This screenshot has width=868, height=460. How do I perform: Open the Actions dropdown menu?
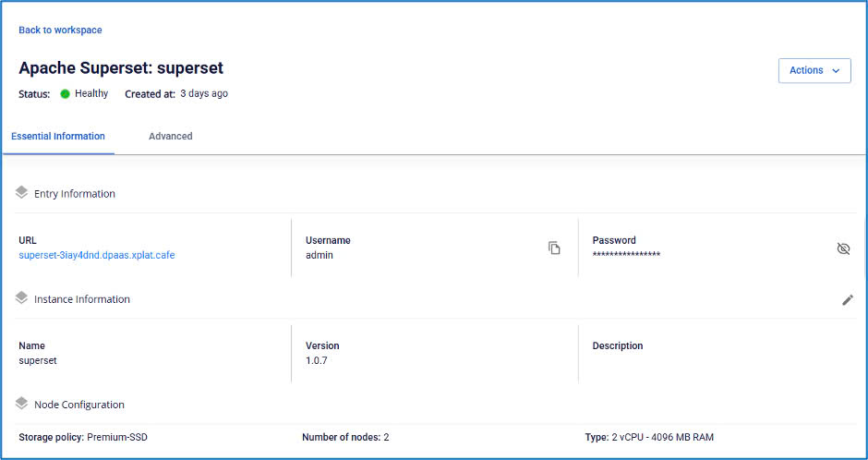[814, 70]
